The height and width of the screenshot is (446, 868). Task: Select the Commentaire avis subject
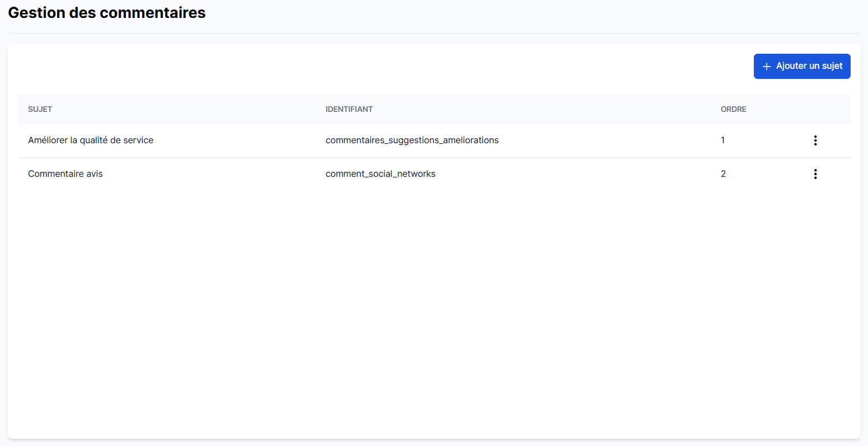65,174
